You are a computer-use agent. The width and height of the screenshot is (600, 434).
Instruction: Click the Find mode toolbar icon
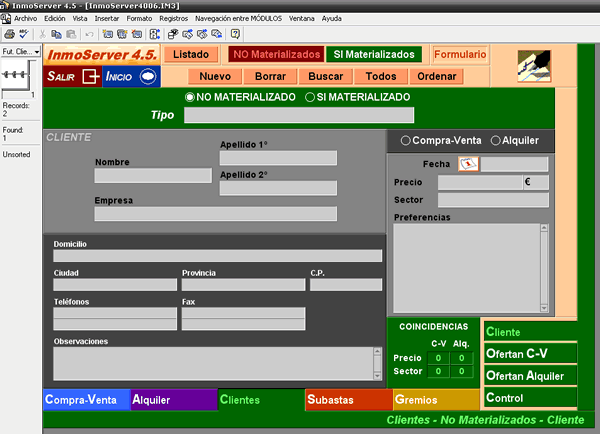tap(173, 34)
